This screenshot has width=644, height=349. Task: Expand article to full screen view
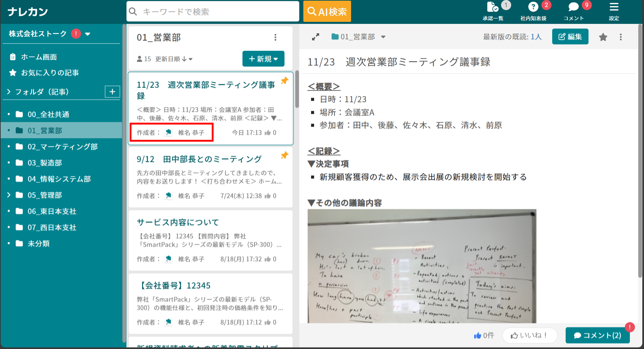(x=315, y=37)
